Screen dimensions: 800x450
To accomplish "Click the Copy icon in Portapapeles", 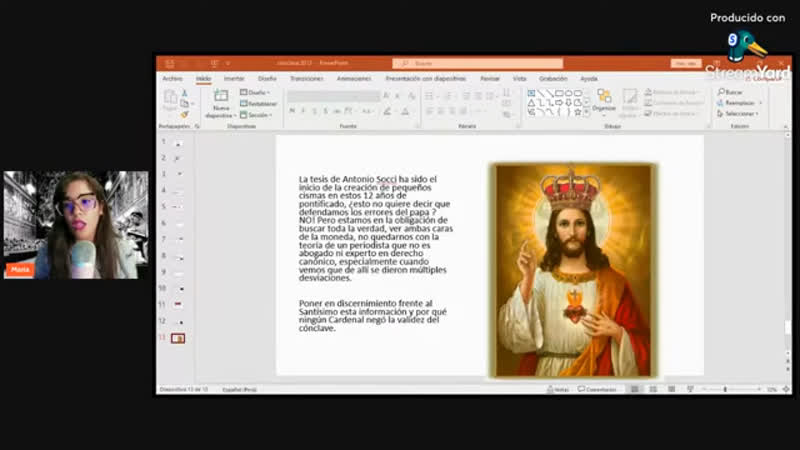I will pyautogui.click(x=185, y=104).
